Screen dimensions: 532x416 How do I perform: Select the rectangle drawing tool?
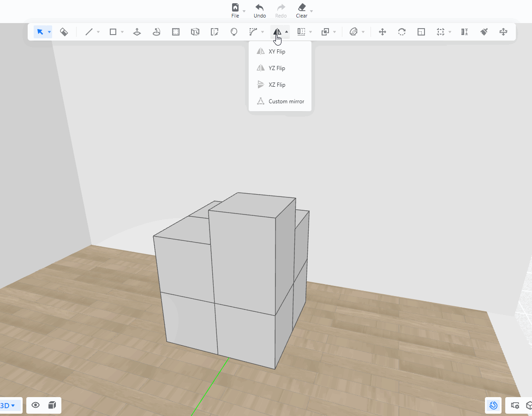[113, 32]
